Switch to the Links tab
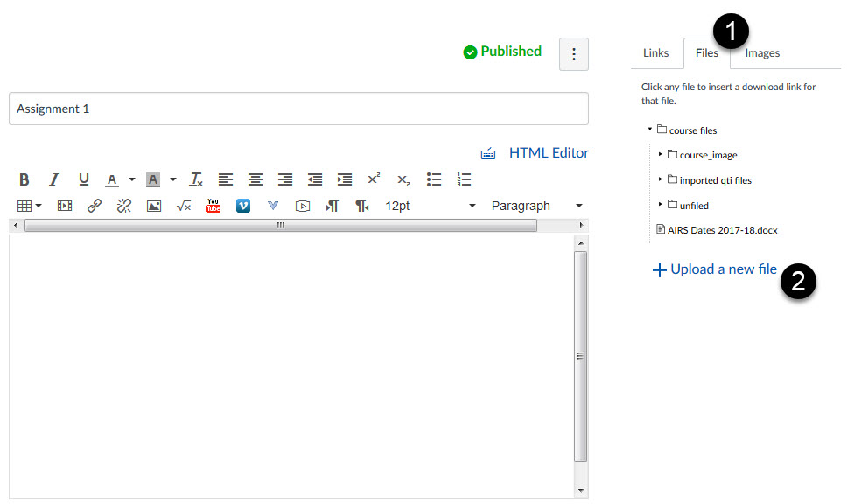The image size is (847, 504). [x=656, y=52]
